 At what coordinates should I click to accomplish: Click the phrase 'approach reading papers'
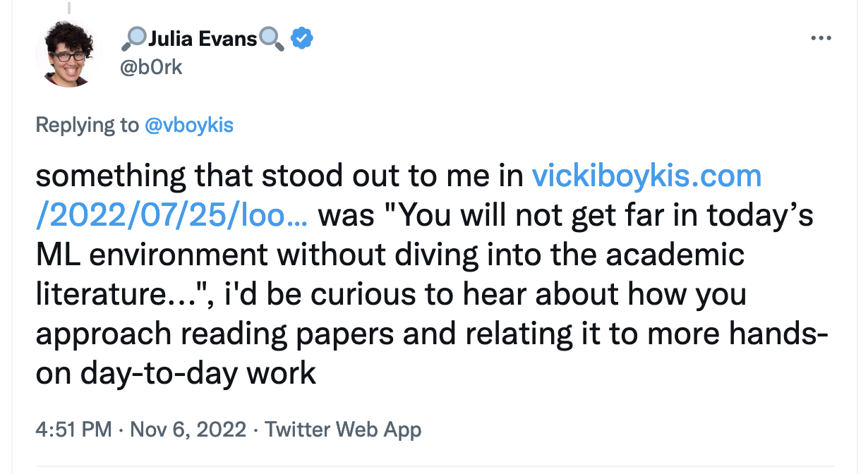coord(215,333)
